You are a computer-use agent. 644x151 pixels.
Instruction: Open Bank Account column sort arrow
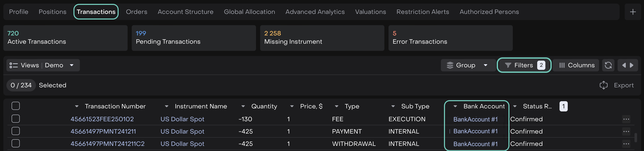[455, 106]
